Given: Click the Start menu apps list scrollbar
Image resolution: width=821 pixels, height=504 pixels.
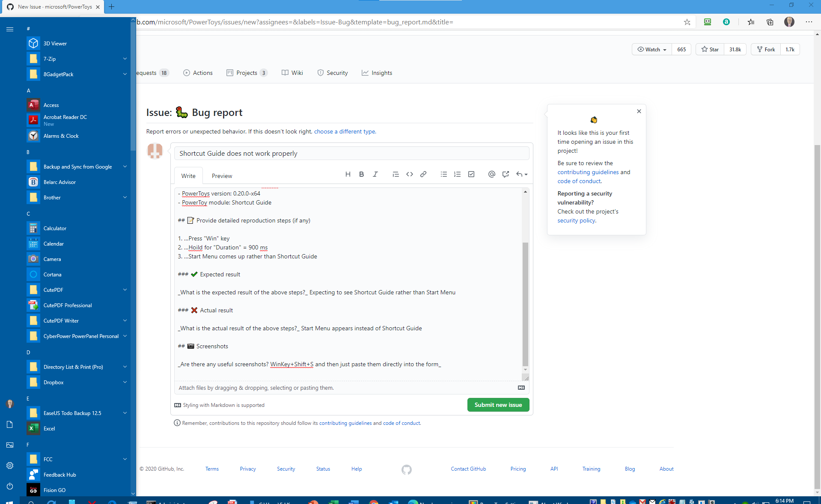Looking at the screenshot, I should (x=133, y=86).
